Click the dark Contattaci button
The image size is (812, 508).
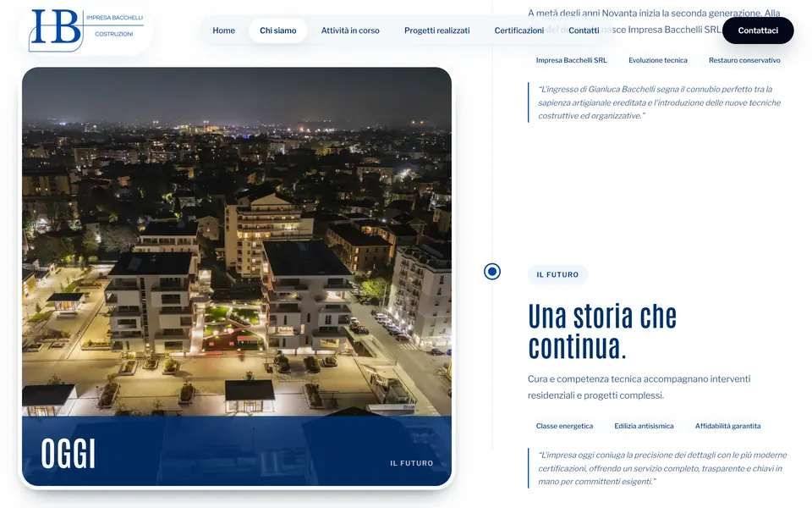(x=758, y=30)
